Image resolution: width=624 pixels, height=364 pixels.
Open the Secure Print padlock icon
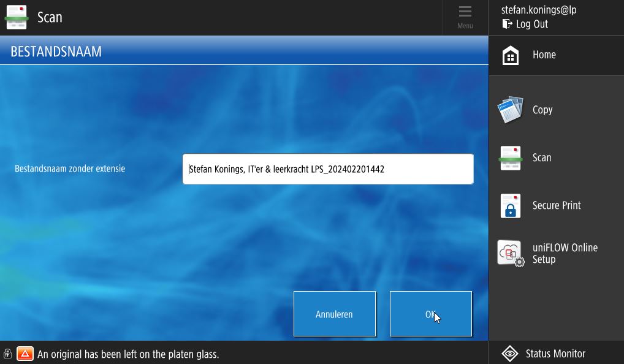click(510, 206)
